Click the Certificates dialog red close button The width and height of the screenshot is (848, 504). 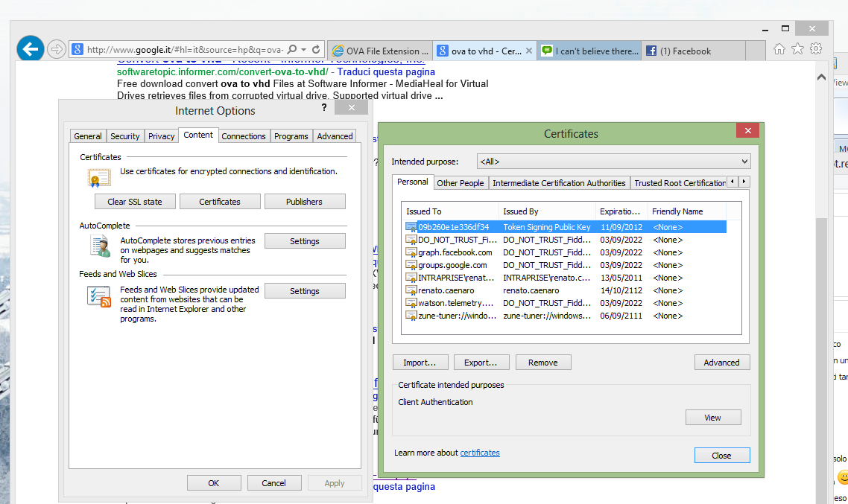748,131
